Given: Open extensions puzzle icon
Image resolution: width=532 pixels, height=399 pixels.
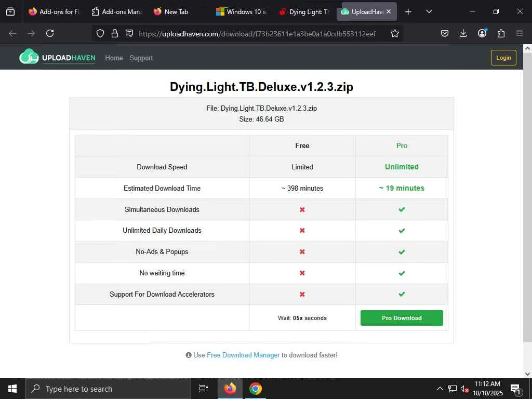Looking at the screenshot, I should [x=501, y=33].
